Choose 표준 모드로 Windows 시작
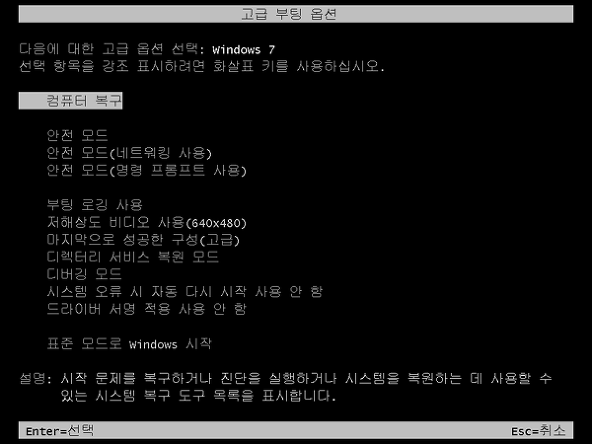This screenshot has height=444, width=592. tap(129, 344)
